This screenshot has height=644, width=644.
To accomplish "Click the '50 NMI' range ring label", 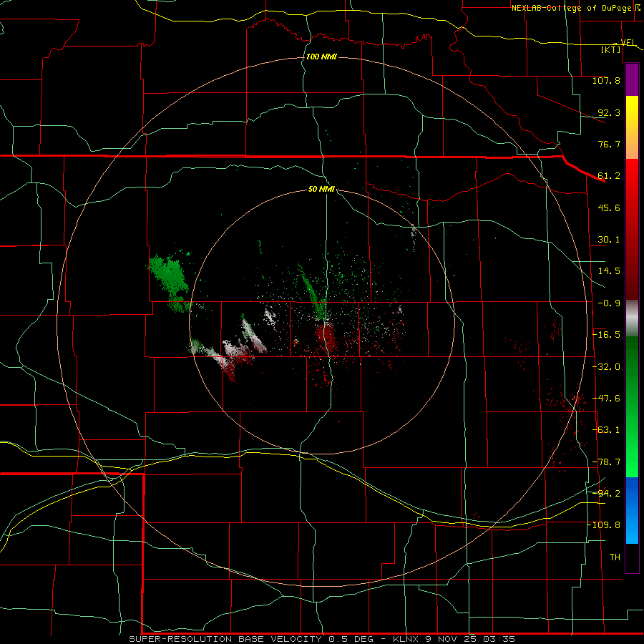I will point(321,189).
